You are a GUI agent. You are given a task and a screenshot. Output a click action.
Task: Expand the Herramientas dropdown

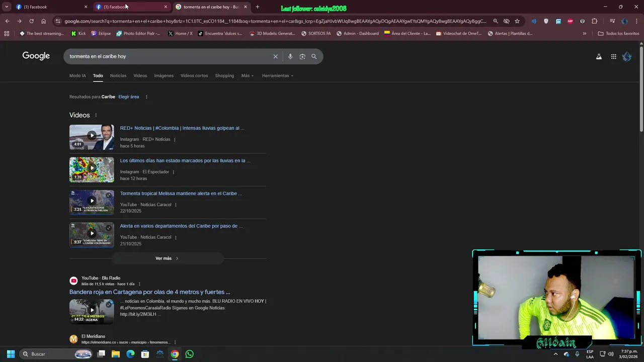pyautogui.click(x=277, y=75)
